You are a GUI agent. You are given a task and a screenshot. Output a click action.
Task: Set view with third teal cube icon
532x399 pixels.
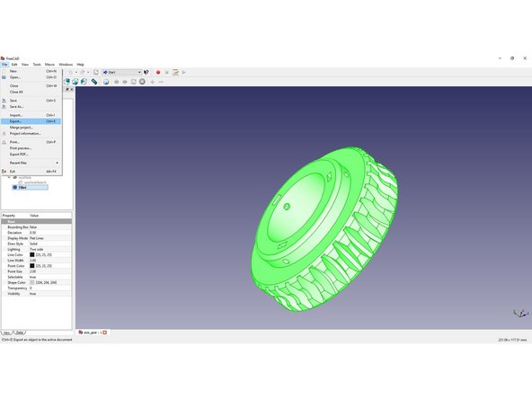[x=84, y=82]
